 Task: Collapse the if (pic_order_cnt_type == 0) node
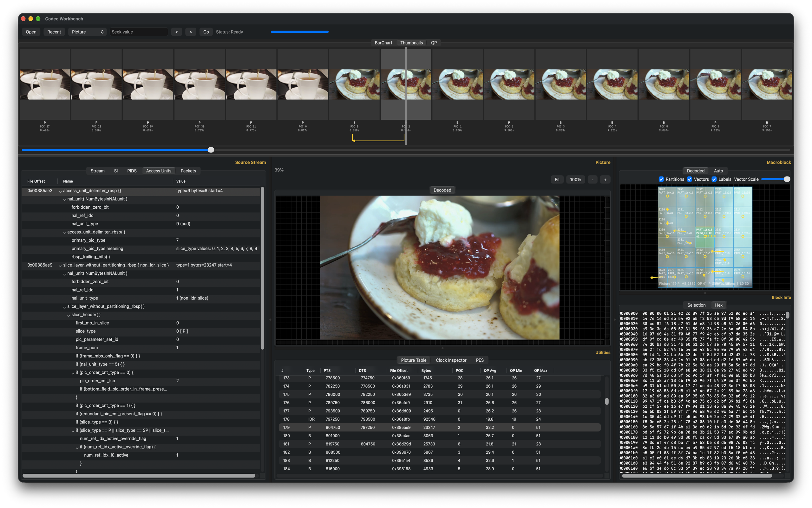point(73,373)
